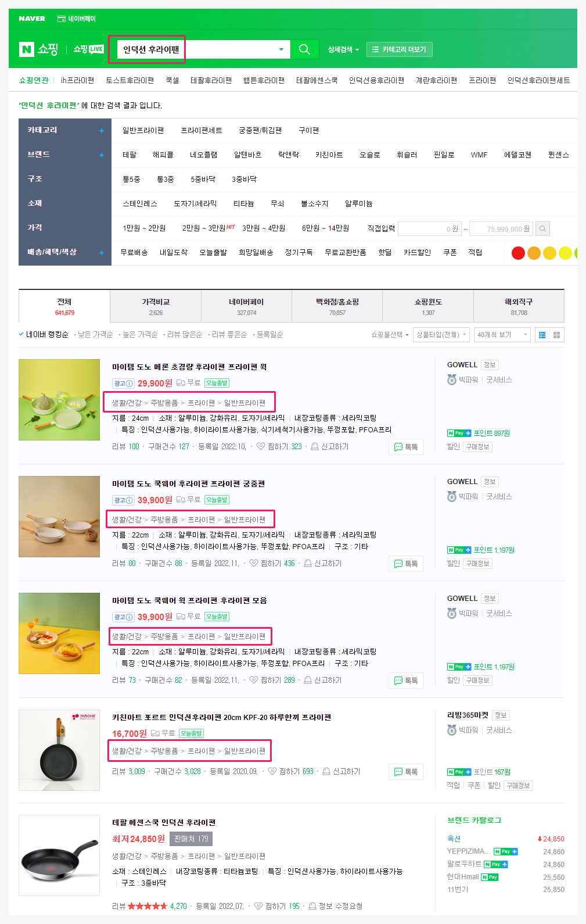The height and width of the screenshot is (924, 586).
Task: Click 신고하기 siren icon on third product
Action: pos(308,680)
